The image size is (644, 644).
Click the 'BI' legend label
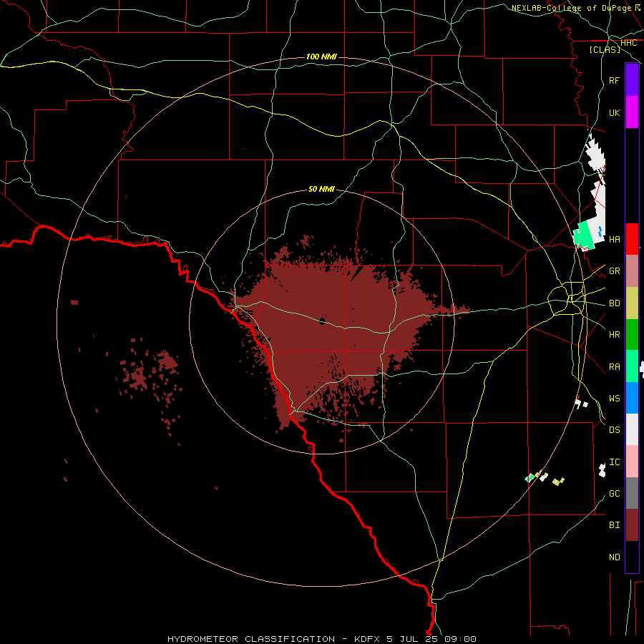coord(614,525)
